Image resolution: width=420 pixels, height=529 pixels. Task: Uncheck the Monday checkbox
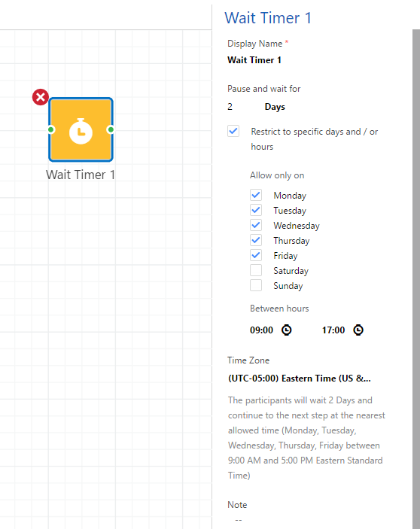pyautogui.click(x=256, y=195)
